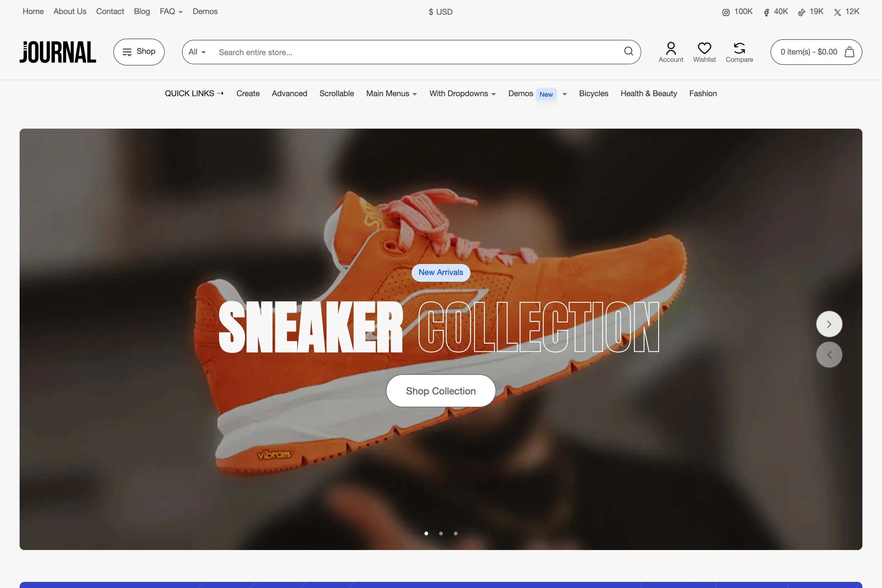
Task: Expand the With Dropdowns menu
Action: coord(462,93)
